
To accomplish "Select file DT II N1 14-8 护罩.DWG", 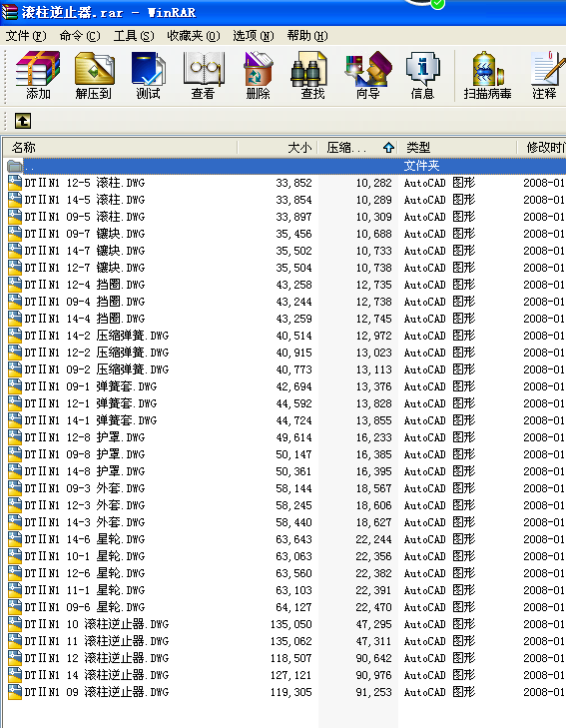I will 85,471.
